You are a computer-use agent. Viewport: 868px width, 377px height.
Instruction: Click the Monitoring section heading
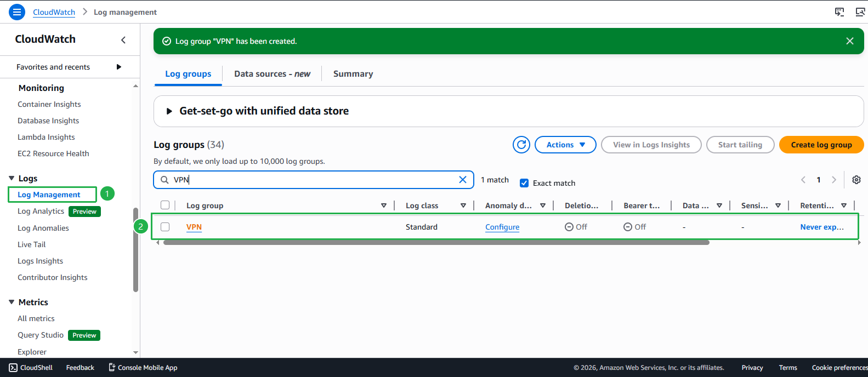pos(41,88)
